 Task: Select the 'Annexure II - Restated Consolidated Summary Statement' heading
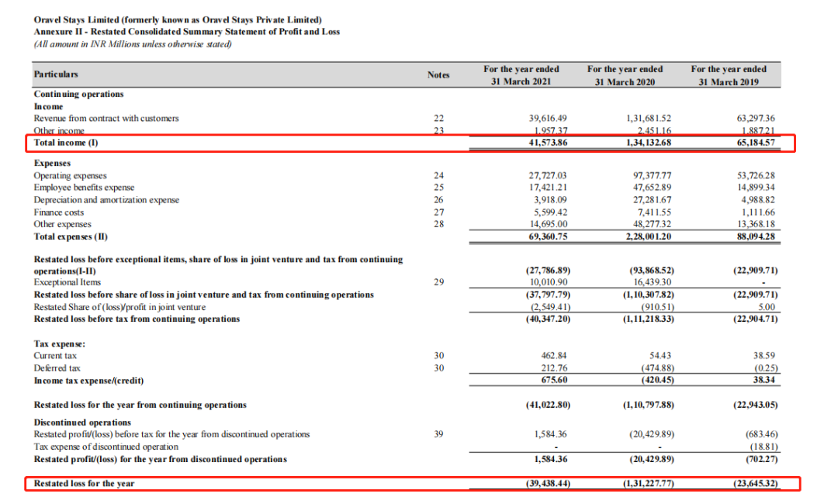[186, 32]
